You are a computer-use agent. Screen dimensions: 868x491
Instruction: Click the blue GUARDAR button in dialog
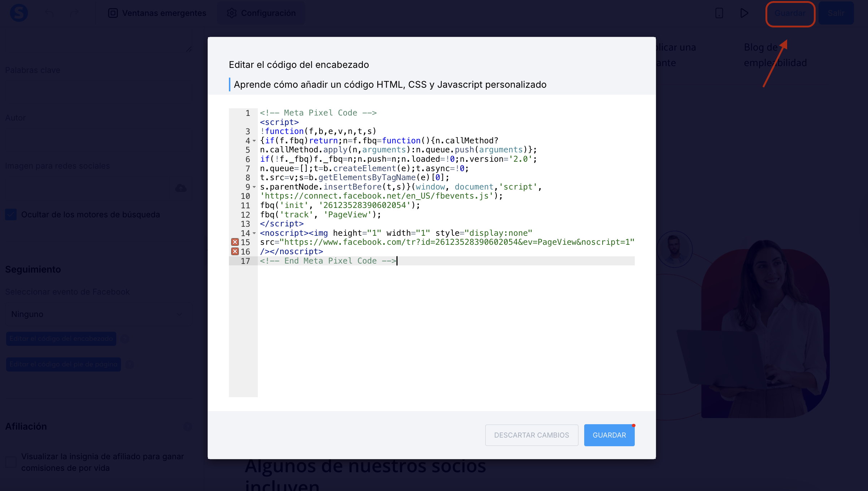(609, 435)
